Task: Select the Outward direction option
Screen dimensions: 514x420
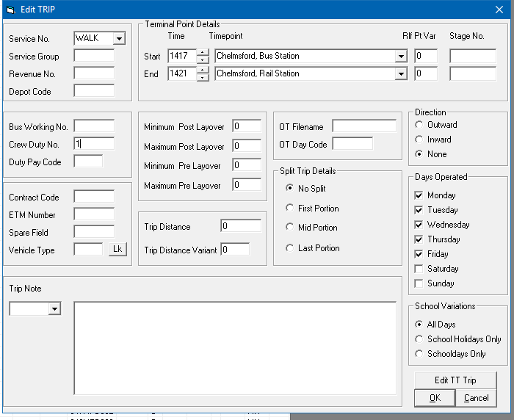Action: tap(419, 125)
